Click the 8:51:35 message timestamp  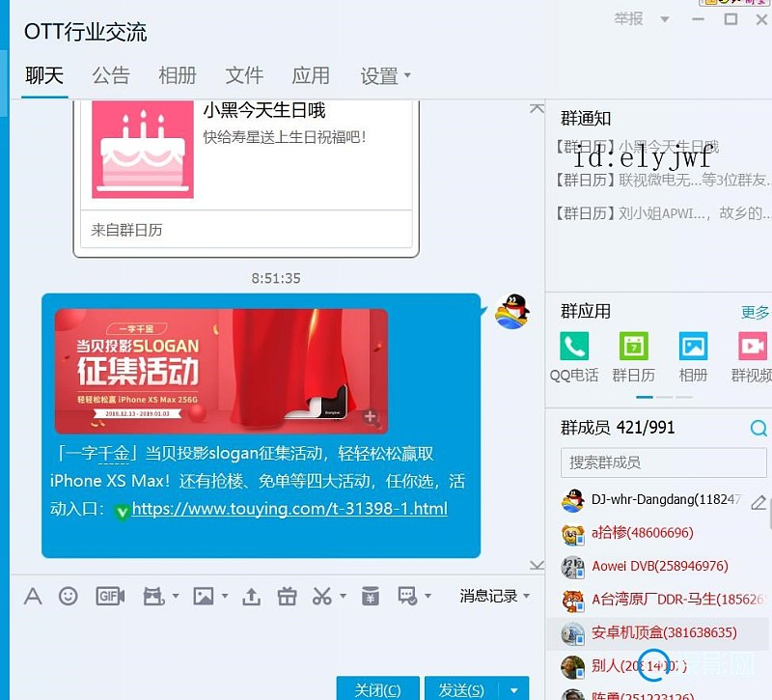276,278
